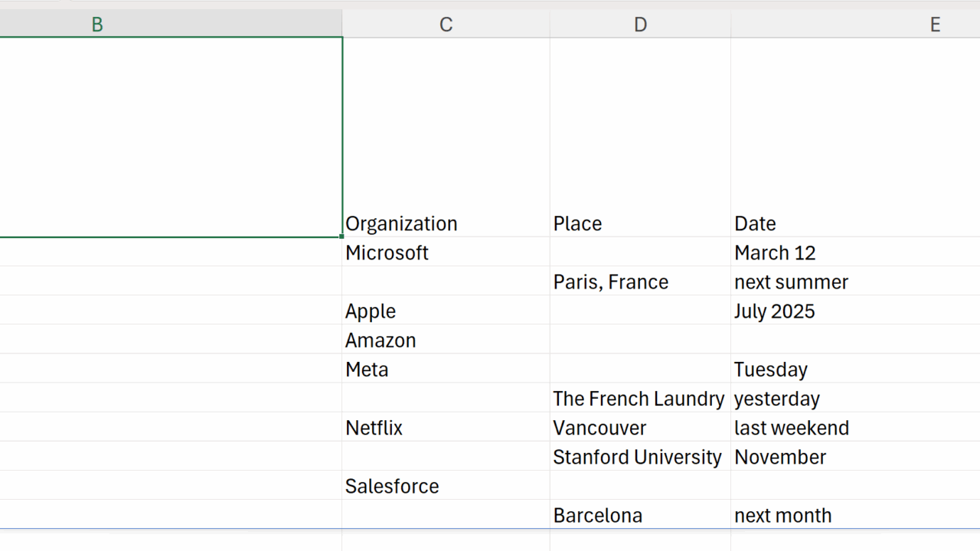The height and width of the screenshot is (551, 980).
Task: Select column B header
Action: (97, 24)
